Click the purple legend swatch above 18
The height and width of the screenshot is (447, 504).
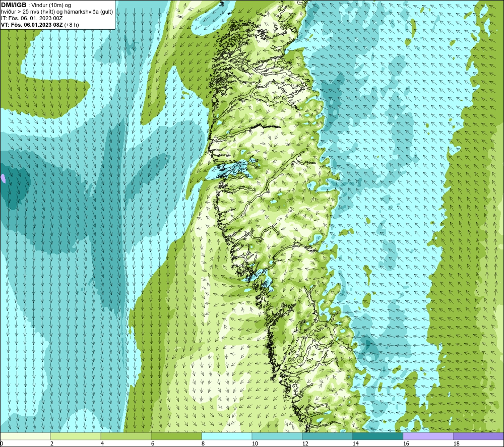tap(478, 436)
